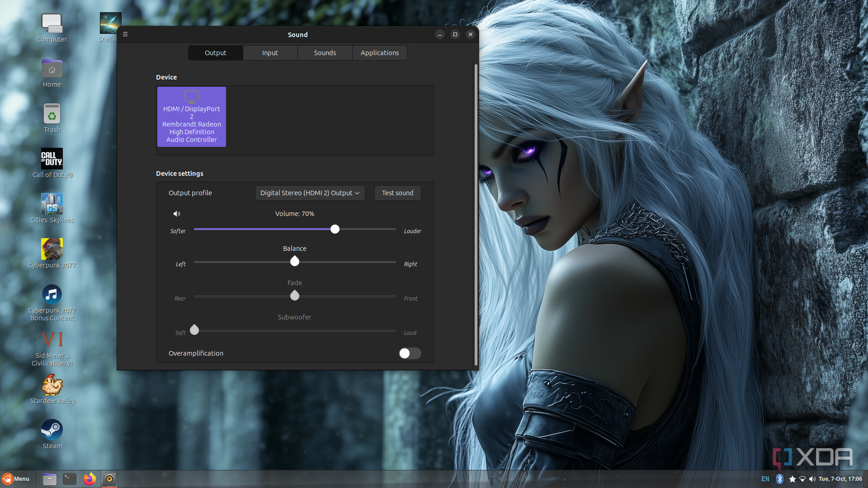The width and height of the screenshot is (868, 488).
Task: Open the Home folder desktop icon
Action: 52,73
